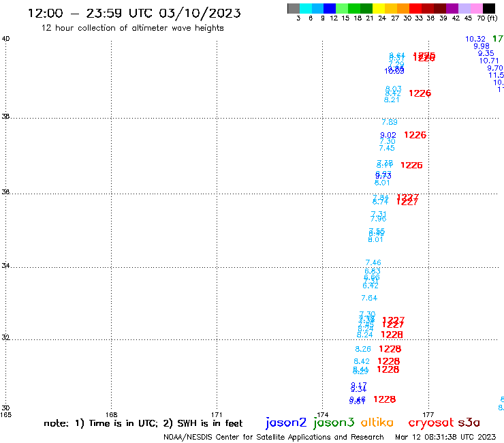Image resolution: width=504 pixels, height=443 pixels.
Task: Select the cryosat satellite label
Action: coord(431,423)
